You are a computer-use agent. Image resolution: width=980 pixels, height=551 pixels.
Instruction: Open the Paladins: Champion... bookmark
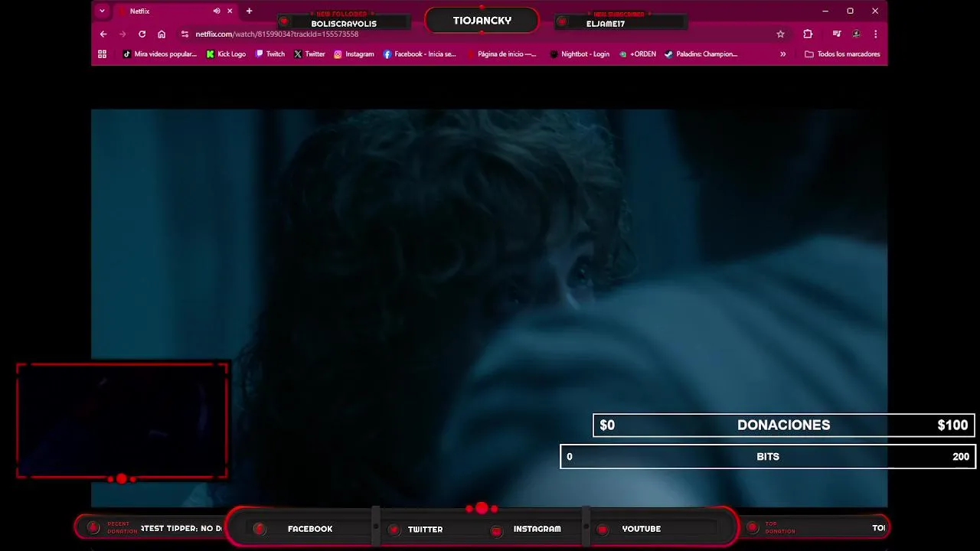[x=701, y=54]
